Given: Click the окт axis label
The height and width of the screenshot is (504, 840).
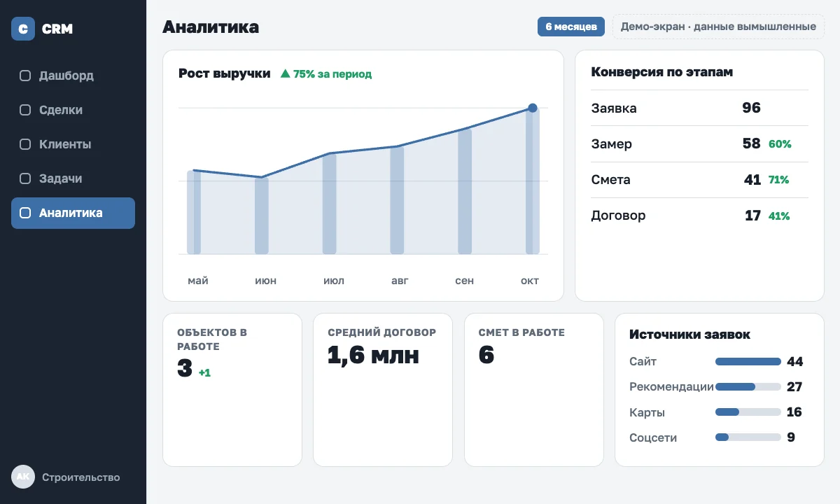Looking at the screenshot, I should [529, 281].
